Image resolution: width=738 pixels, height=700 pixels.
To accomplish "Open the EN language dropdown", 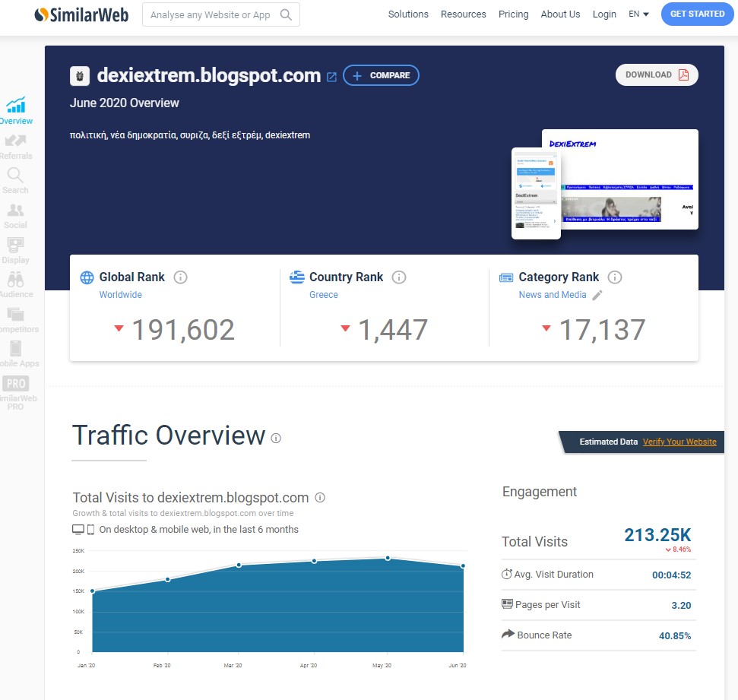I will tap(638, 14).
